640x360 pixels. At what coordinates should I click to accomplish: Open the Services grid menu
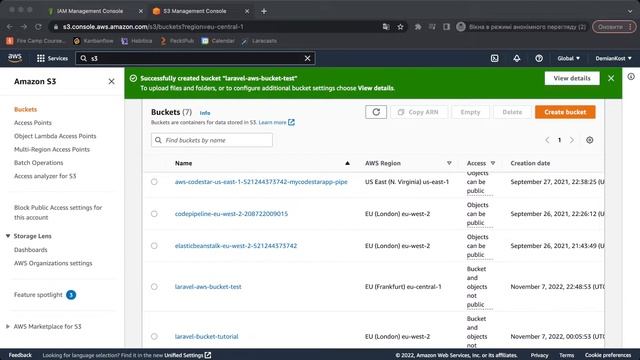[x=52, y=58]
